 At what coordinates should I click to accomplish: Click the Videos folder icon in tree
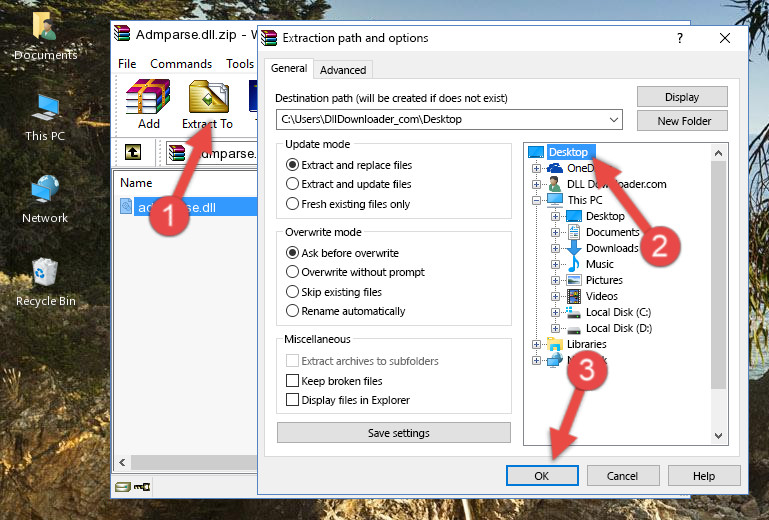pos(574,296)
